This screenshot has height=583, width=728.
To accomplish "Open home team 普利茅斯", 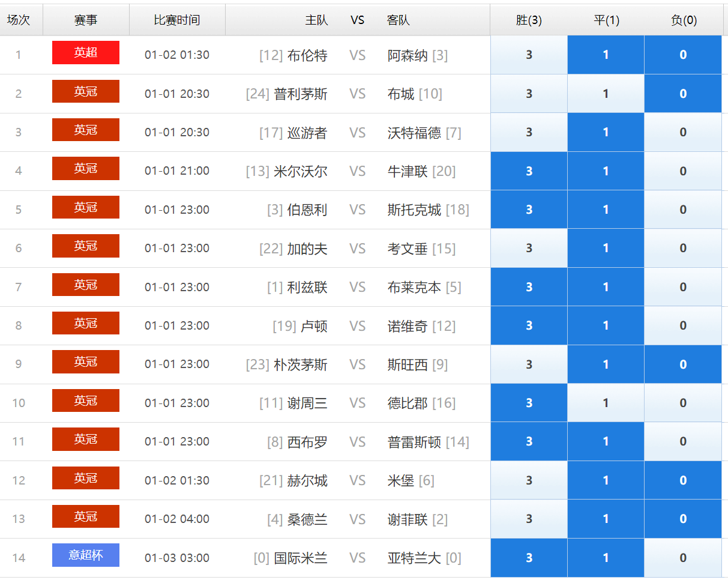I will 301,94.
